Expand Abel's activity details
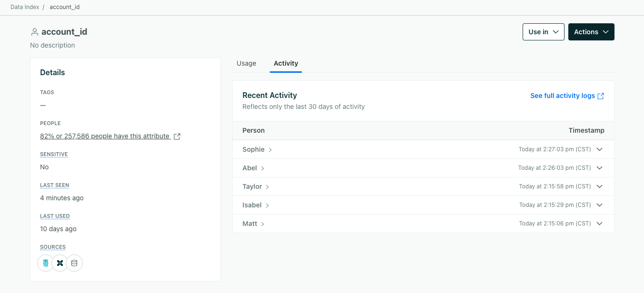Screen dimensions: 644x293 599,167
